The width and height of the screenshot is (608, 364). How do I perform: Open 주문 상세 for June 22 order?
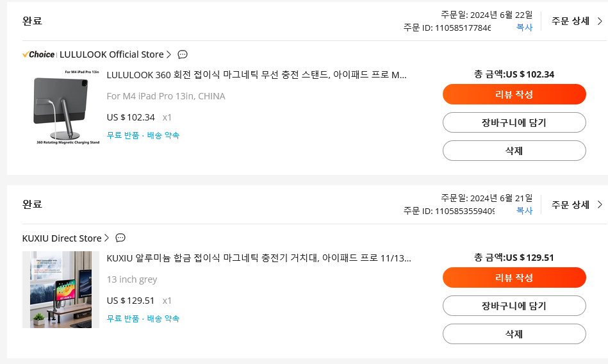577,21
